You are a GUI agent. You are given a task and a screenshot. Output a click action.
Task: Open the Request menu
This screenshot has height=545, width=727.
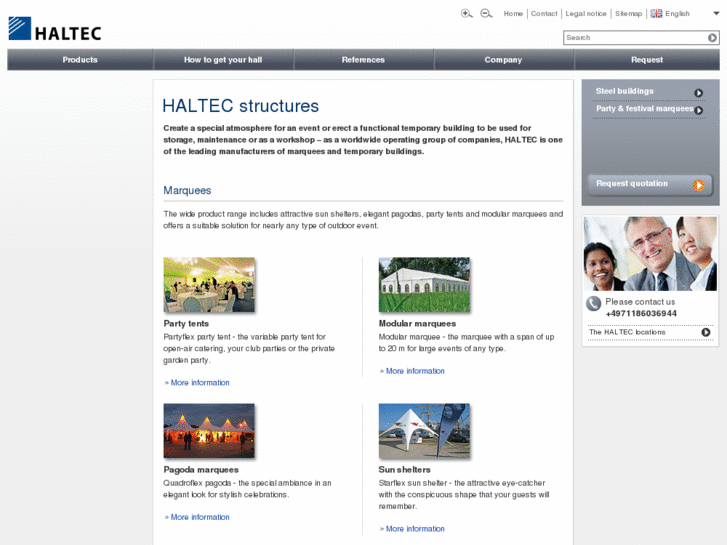pos(647,60)
